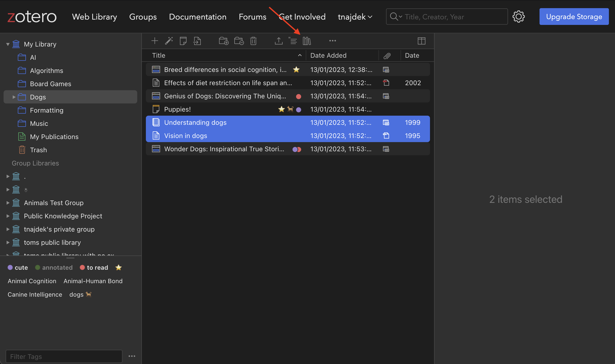Viewport: 615px width, 364px height.
Task: Open the Documentation menu item
Action: [197, 17]
